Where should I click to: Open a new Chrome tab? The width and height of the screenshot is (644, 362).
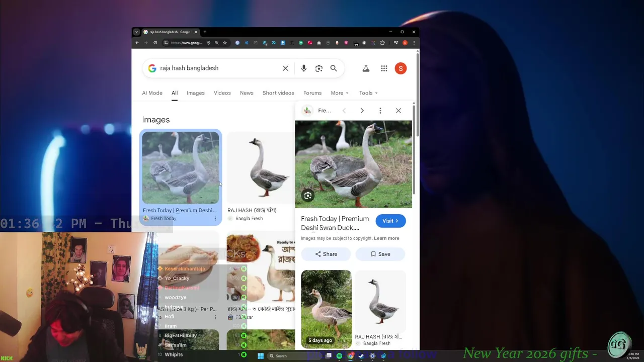pos(205,32)
